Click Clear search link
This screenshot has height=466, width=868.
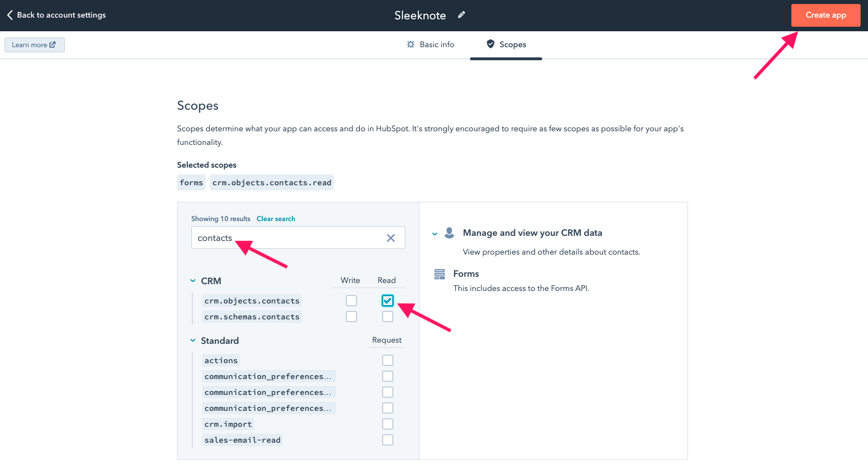tap(276, 219)
